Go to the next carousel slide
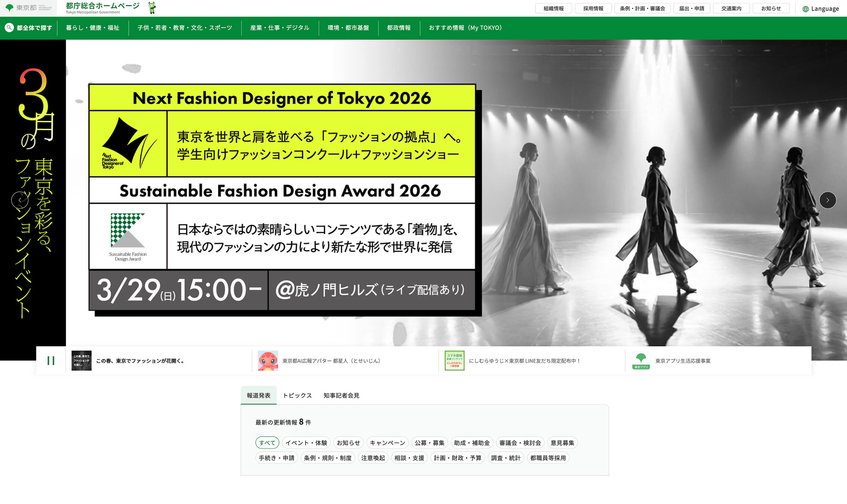Screen dimensions: 847x504 point(828,200)
